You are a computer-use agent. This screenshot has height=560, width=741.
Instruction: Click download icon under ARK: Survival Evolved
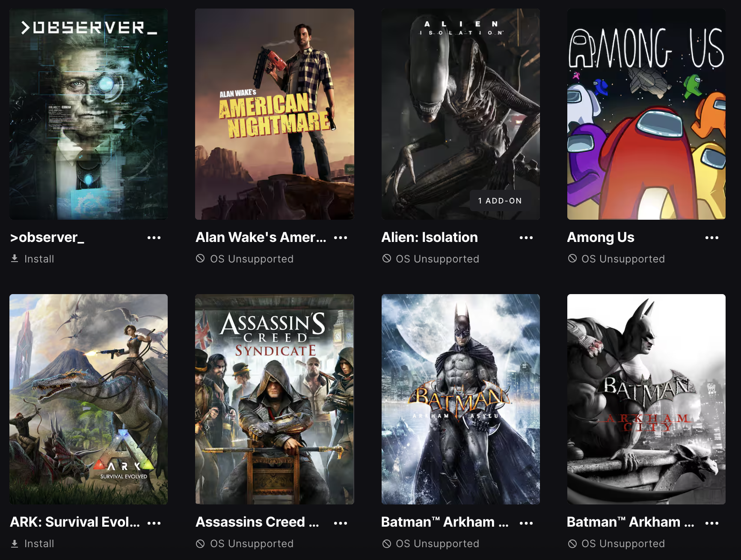click(x=15, y=544)
